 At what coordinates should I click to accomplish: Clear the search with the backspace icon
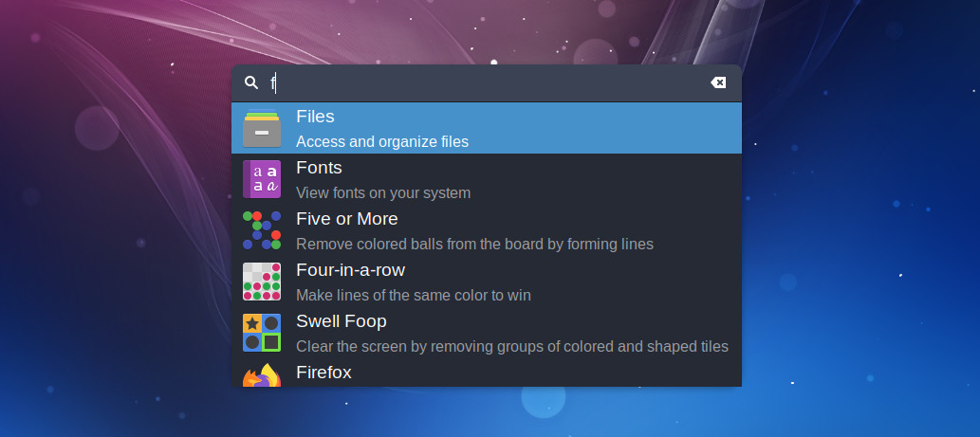point(718,82)
